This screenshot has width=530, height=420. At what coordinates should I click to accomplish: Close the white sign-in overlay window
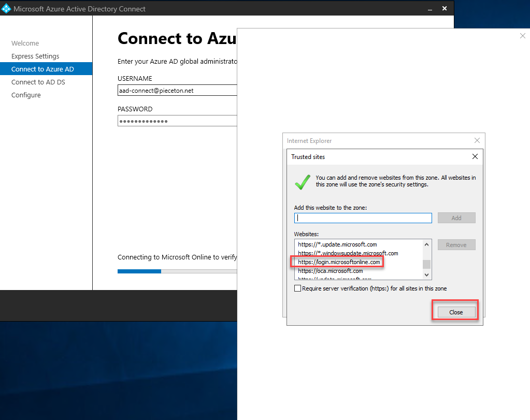[x=523, y=36]
